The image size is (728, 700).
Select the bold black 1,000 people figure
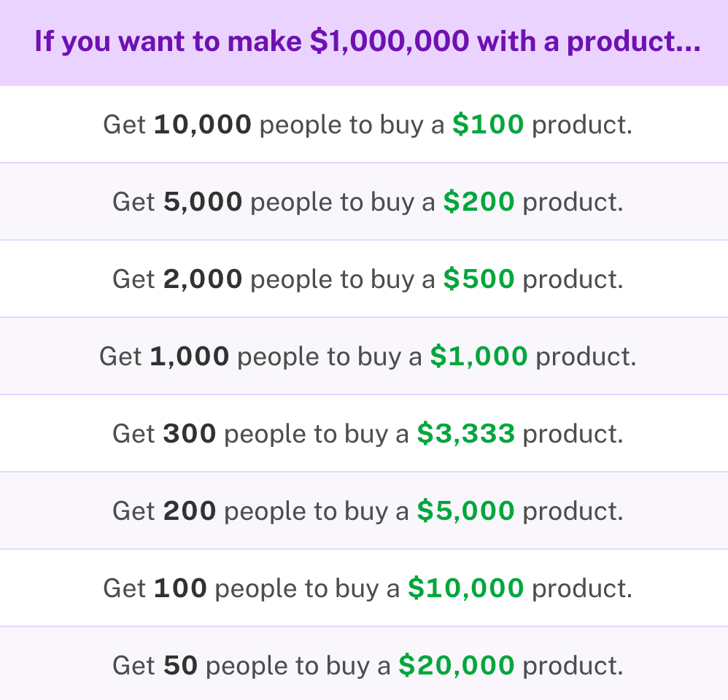tap(190, 357)
